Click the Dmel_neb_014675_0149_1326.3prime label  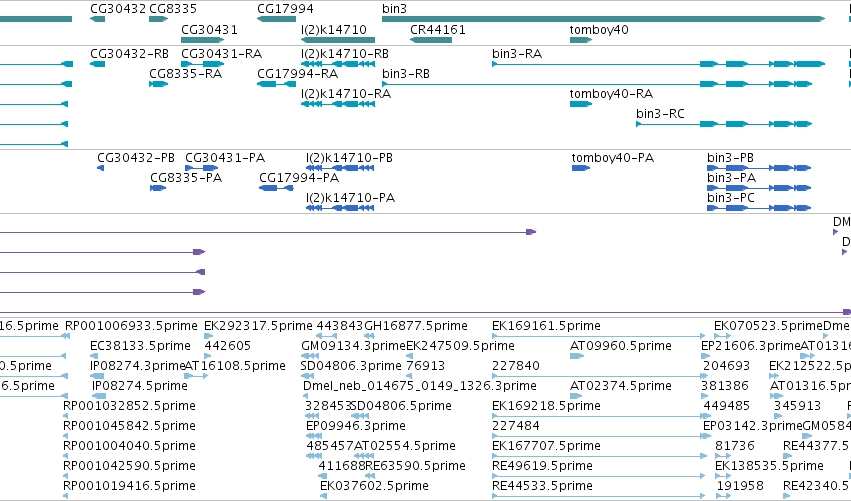[x=420, y=386]
